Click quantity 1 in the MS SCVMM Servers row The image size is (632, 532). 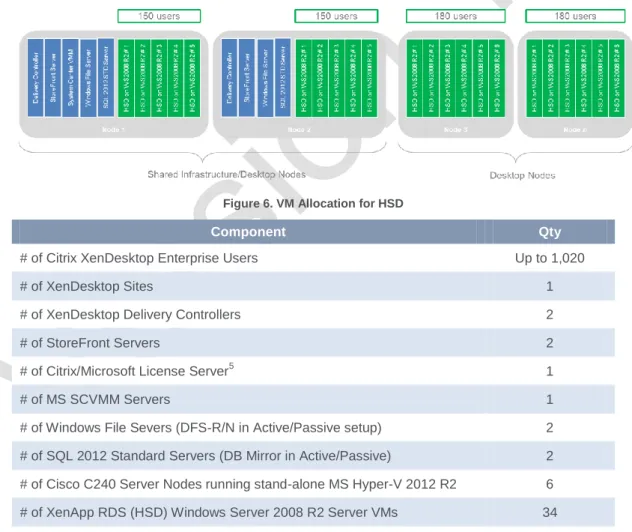point(550,399)
